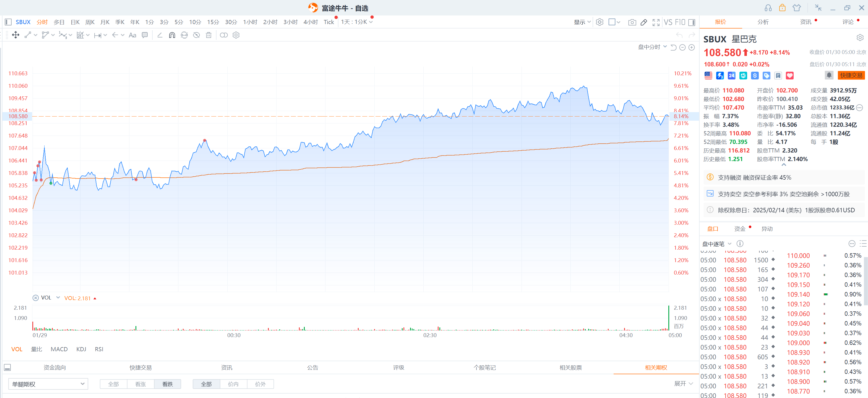Click the trash delete drawings icon
This screenshot has height=398, width=868.
coord(208,35)
